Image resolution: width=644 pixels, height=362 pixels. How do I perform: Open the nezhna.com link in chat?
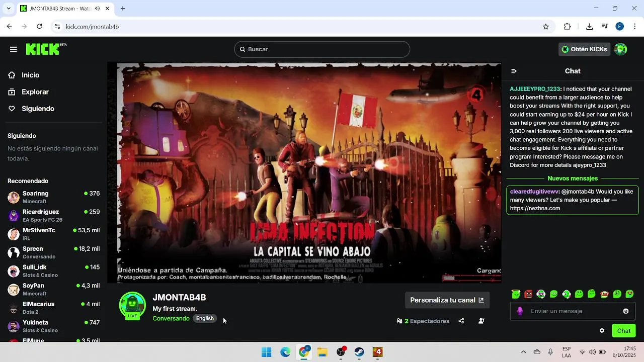[535, 208]
